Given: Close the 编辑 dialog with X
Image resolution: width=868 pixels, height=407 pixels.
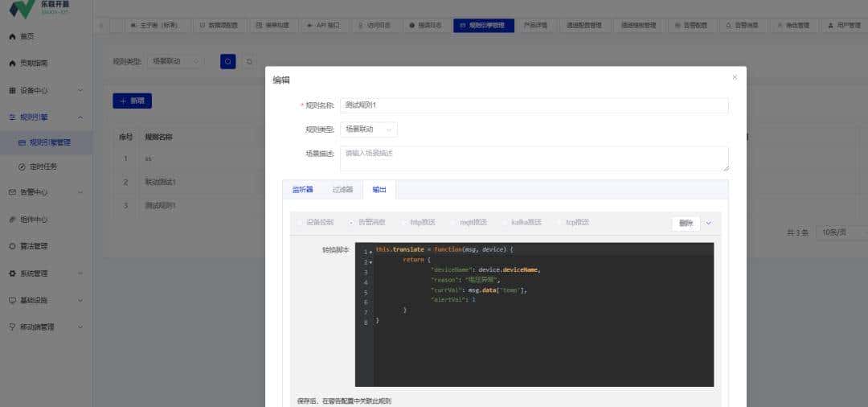Looking at the screenshot, I should (735, 77).
